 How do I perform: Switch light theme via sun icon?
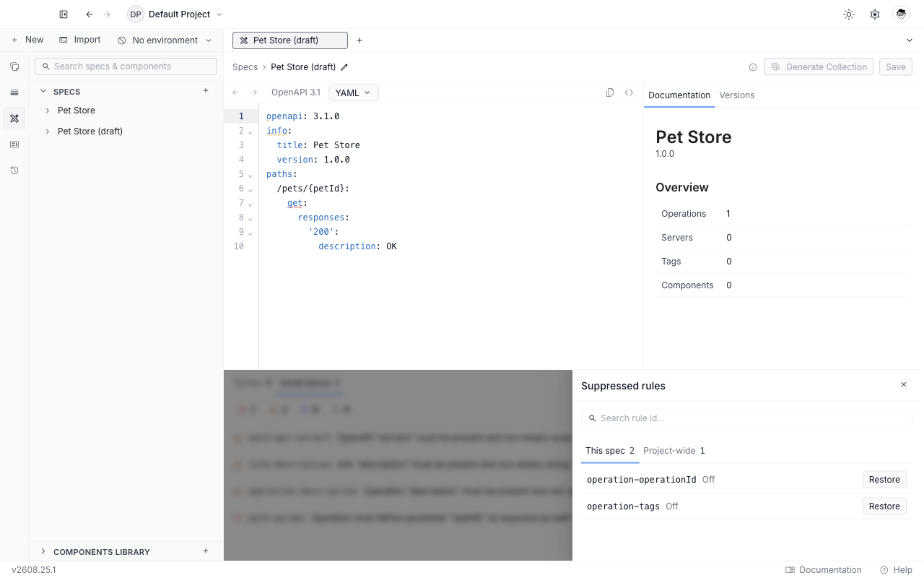(x=849, y=14)
